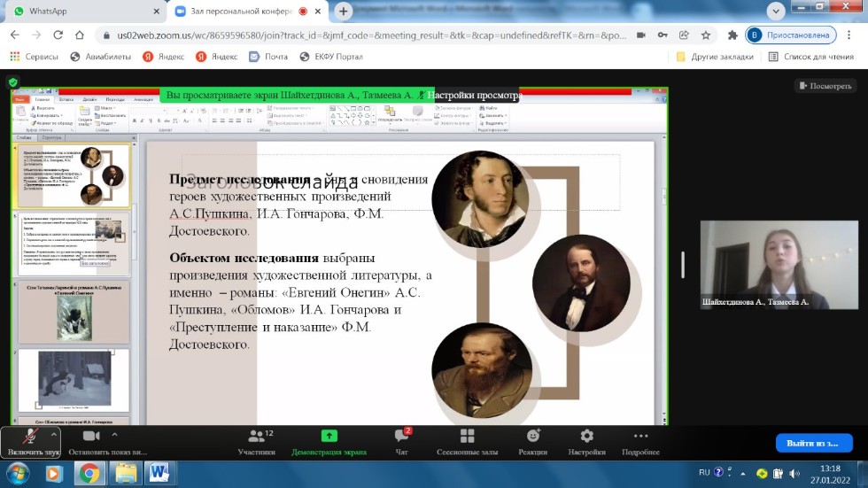Open Microsoft Word from the taskbar
The image size is (868, 488).
click(159, 474)
